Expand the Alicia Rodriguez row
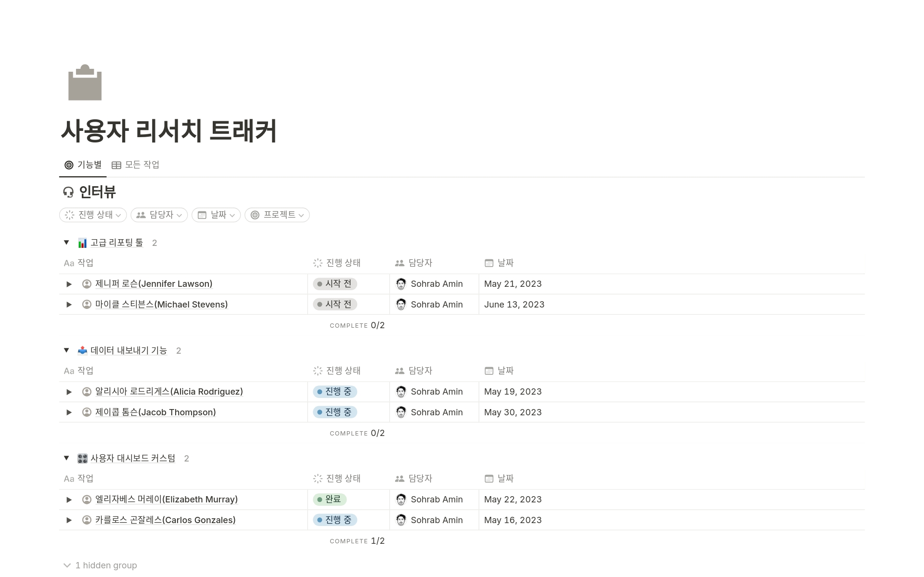 pyautogui.click(x=68, y=391)
